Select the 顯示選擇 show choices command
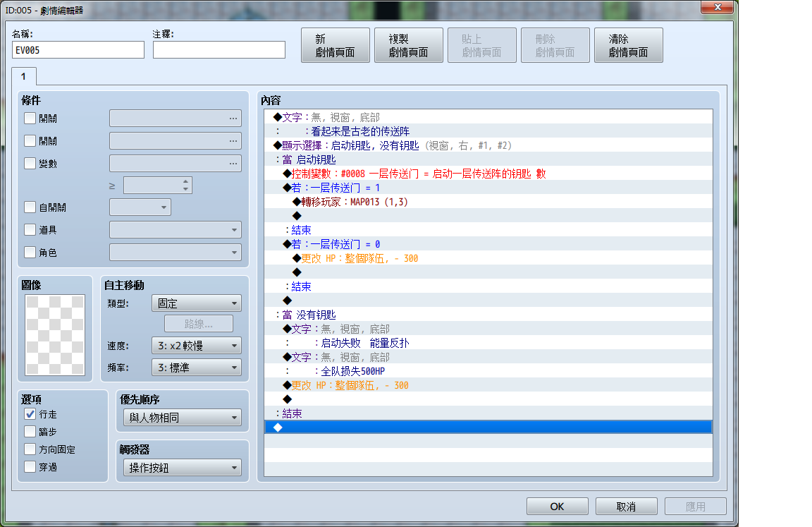The width and height of the screenshot is (812, 527). click(x=488, y=145)
